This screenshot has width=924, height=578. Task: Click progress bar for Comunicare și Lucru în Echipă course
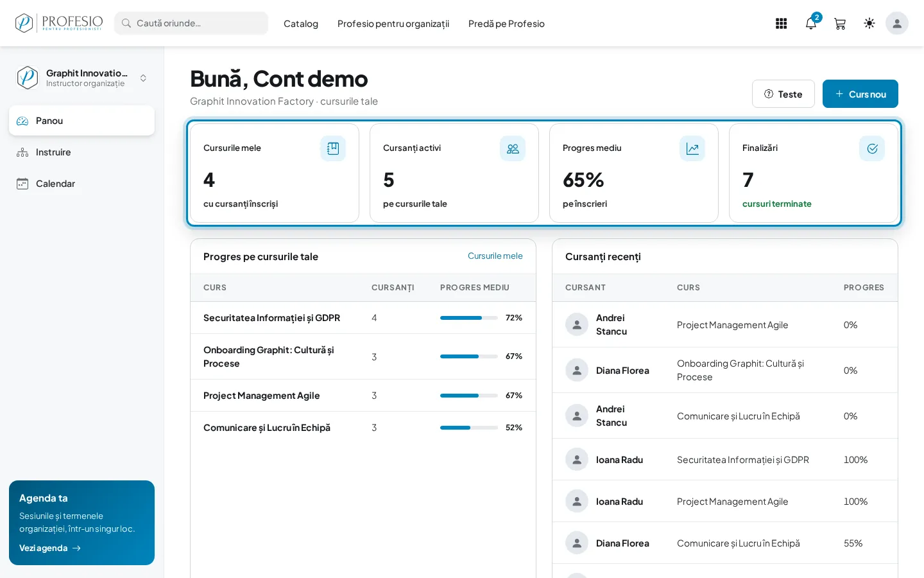[x=469, y=428]
